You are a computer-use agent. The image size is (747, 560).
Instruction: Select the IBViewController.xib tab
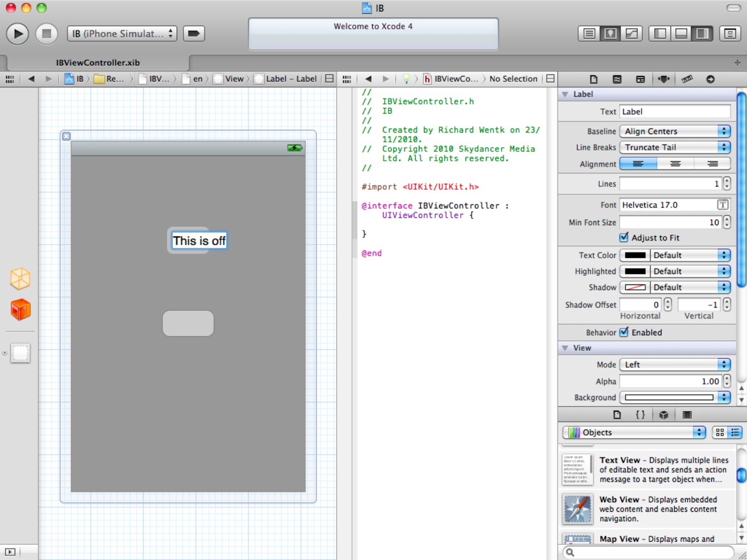coord(98,62)
